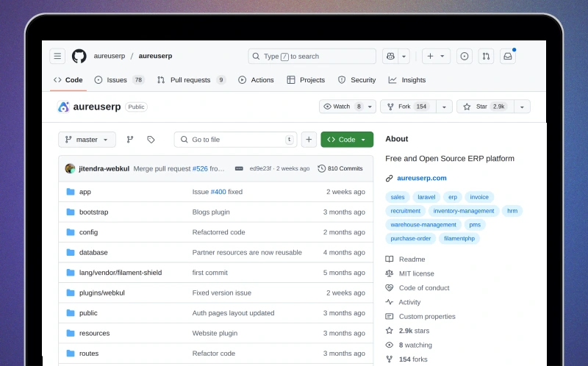This screenshot has width=588, height=366.
Task: Open the Activity link
Action: [403, 302]
